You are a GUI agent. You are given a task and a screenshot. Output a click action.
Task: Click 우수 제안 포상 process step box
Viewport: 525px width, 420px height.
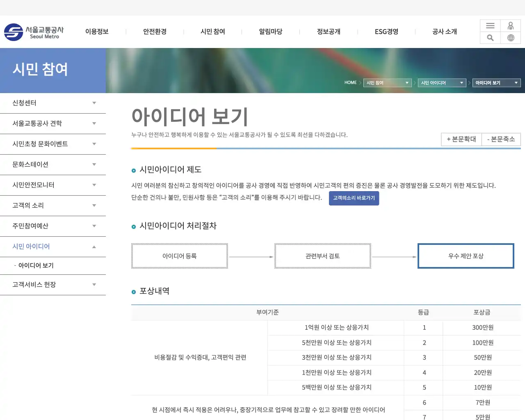coord(466,256)
